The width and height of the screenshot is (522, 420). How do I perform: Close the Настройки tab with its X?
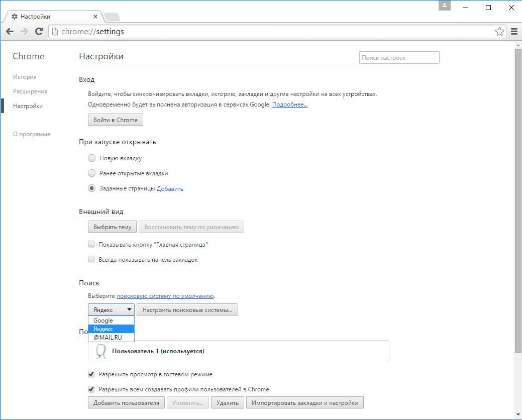tap(95, 16)
